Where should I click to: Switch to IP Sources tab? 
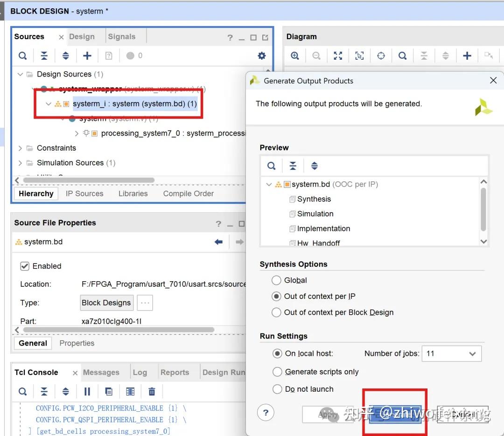[x=84, y=194]
